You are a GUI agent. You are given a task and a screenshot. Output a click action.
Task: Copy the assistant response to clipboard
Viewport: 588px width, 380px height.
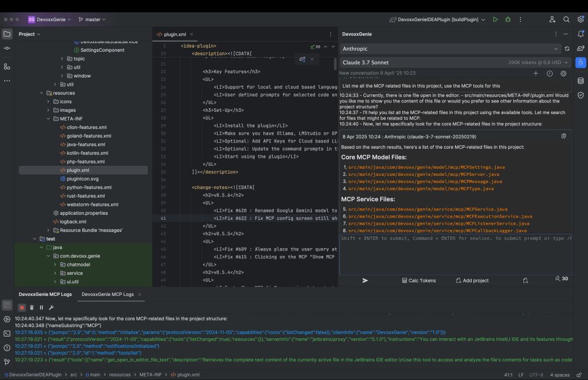tap(564, 136)
